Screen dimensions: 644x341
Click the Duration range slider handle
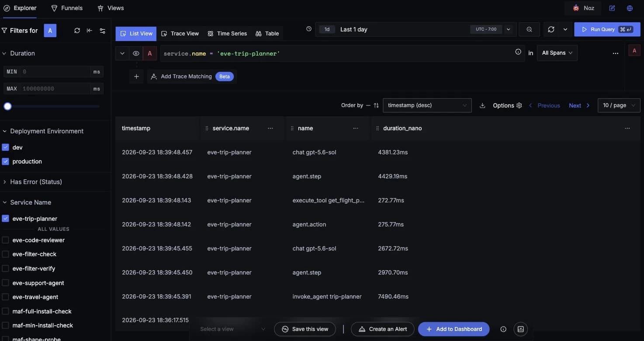pyautogui.click(x=7, y=106)
